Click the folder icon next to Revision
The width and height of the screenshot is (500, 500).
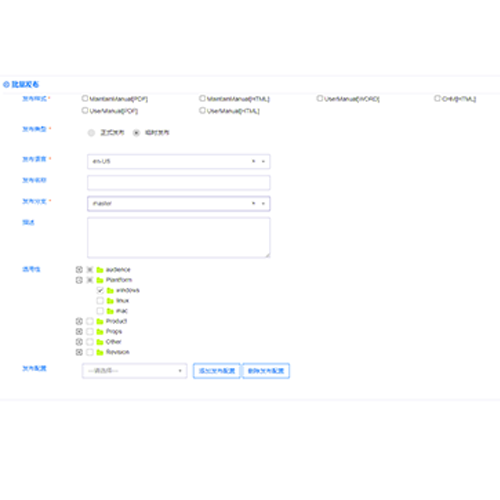coord(100,352)
